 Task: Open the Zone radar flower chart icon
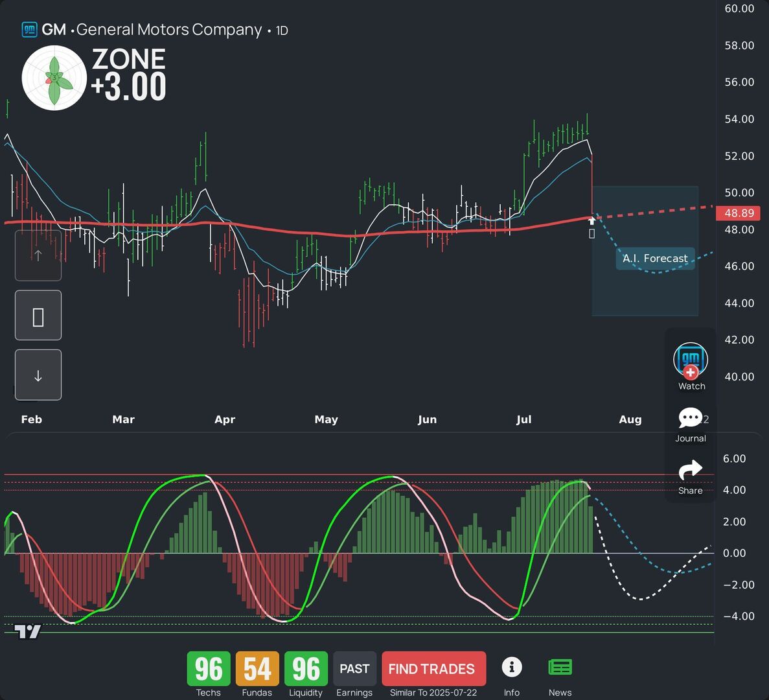[54, 78]
